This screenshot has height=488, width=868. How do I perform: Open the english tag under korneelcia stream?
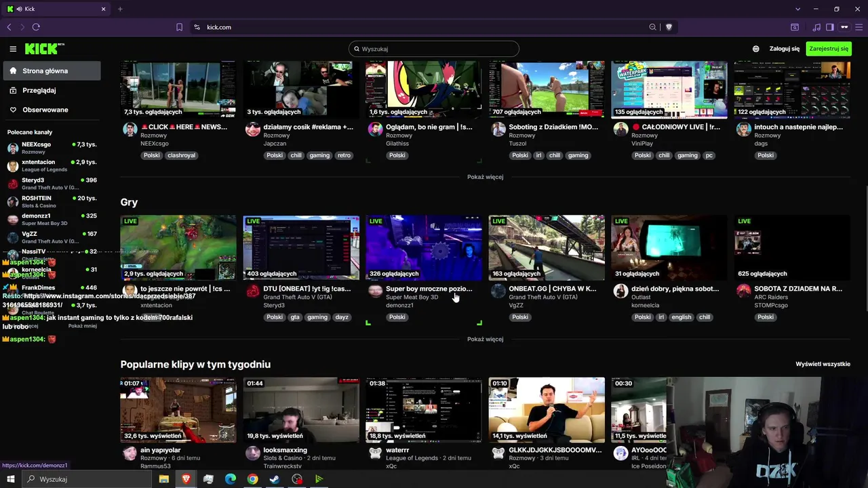coord(682,317)
